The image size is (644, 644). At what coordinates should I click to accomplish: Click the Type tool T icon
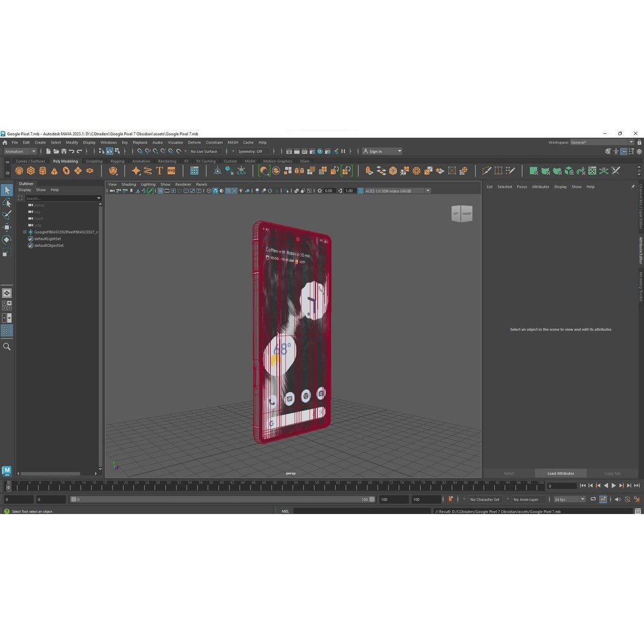pos(159,171)
